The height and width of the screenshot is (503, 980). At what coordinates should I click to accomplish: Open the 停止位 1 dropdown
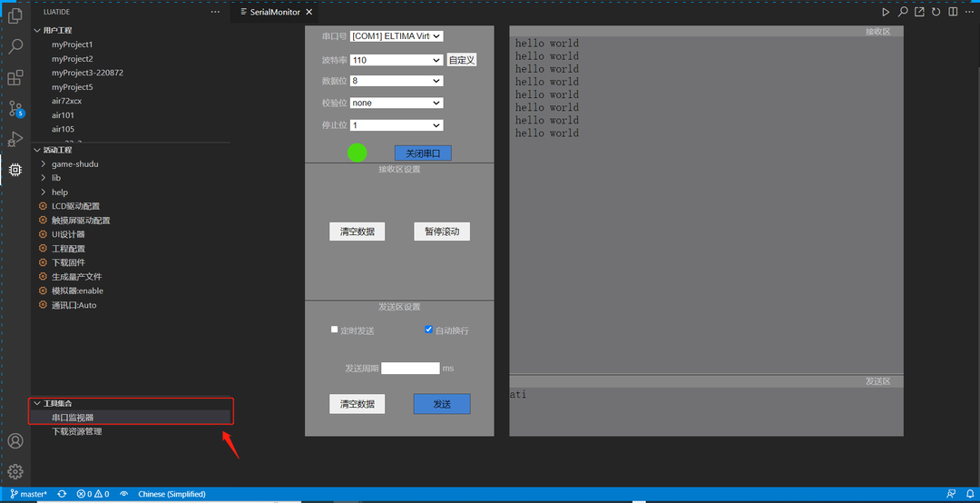click(397, 125)
